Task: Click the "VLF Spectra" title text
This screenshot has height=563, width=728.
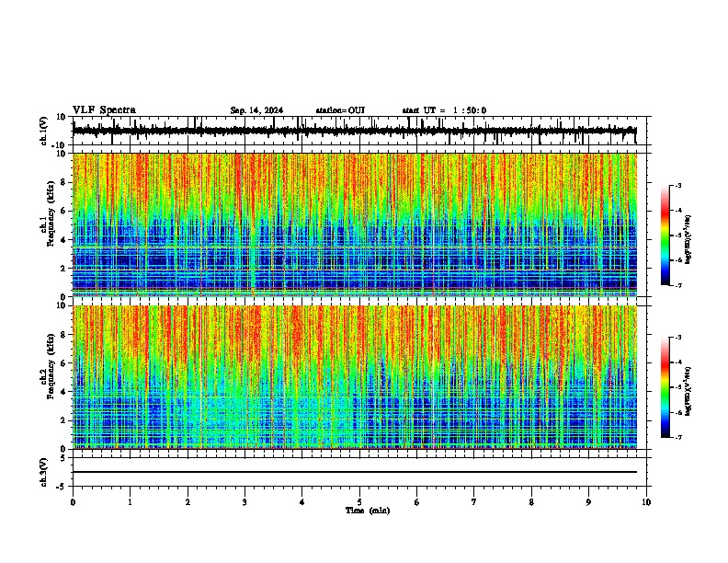Action: (104, 110)
